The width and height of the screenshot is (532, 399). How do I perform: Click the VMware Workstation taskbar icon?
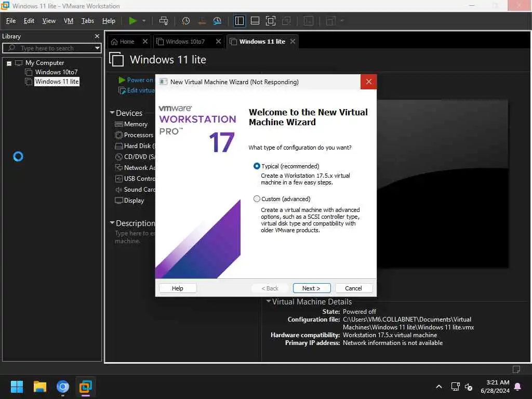click(x=86, y=387)
